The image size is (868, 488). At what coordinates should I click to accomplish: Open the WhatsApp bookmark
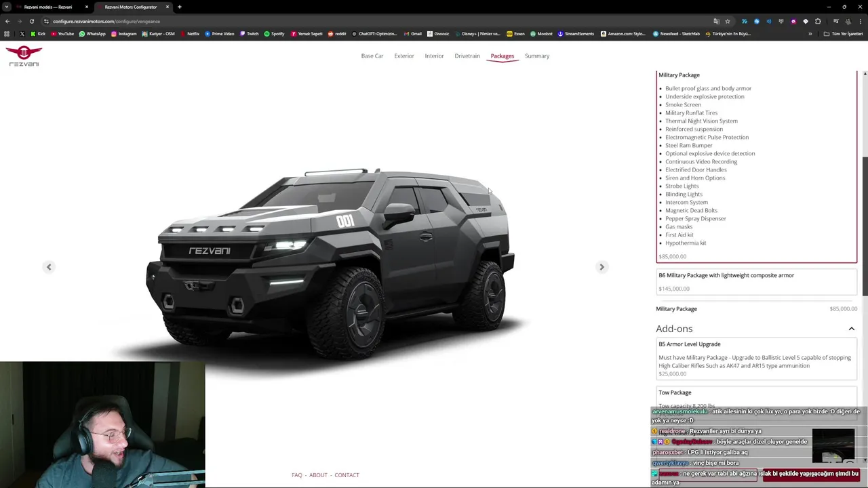coord(92,34)
